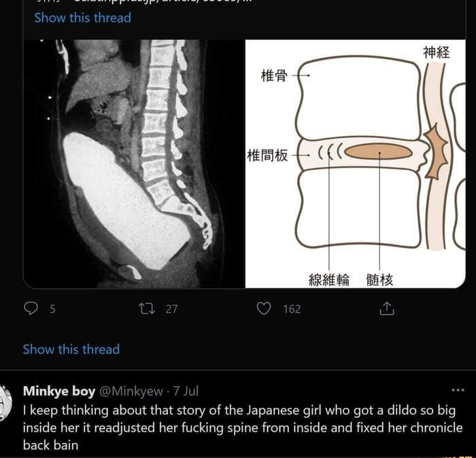This screenshot has height=458, width=476.
Task: Retweet the tweet with the spine images
Action: pos(146,309)
